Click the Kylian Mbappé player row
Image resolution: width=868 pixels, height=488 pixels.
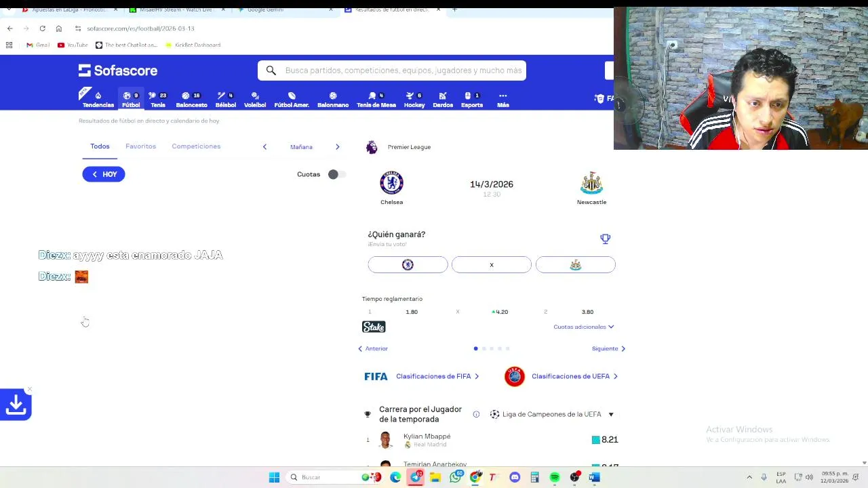pos(491,440)
